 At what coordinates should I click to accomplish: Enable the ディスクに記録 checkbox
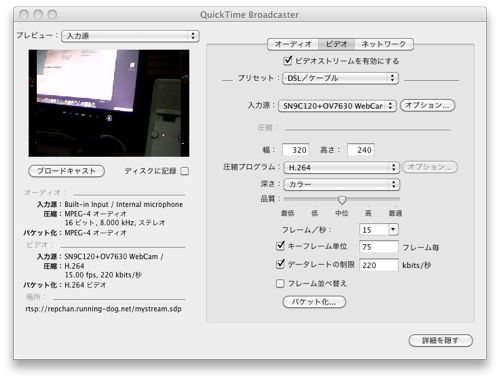pyautogui.click(x=184, y=171)
